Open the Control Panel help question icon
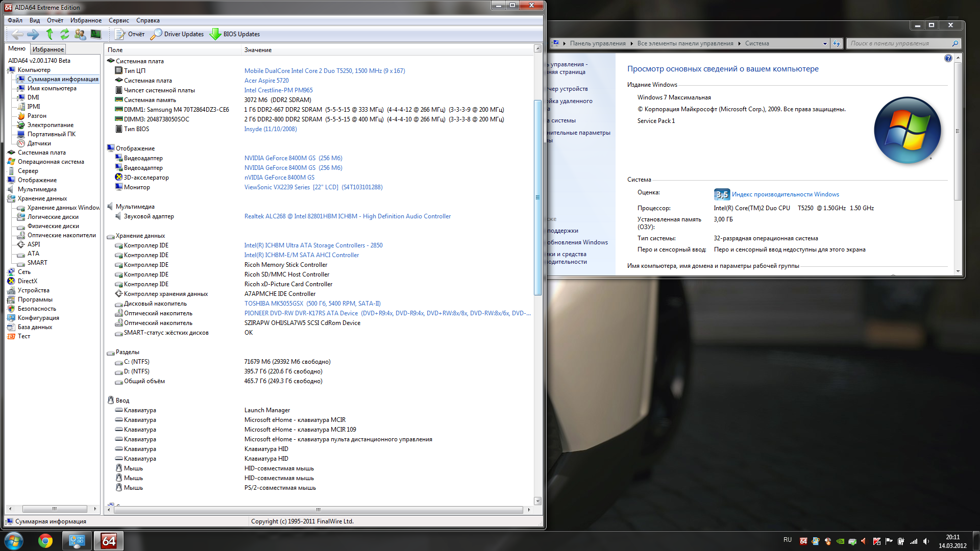 click(x=948, y=59)
